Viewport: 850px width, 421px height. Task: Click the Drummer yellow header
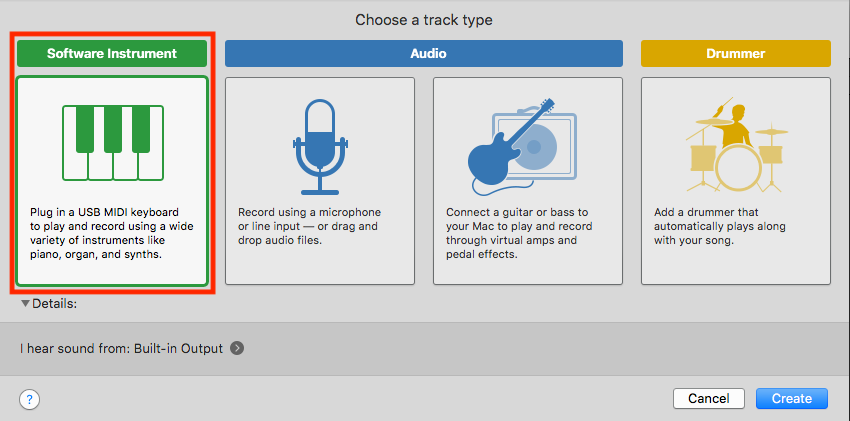coord(736,54)
